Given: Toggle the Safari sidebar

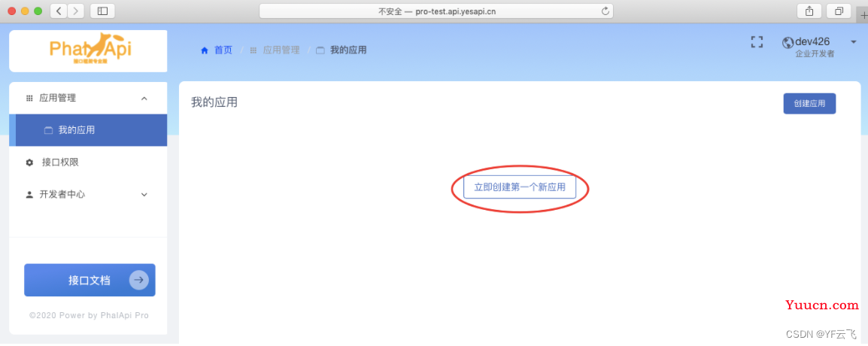Looking at the screenshot, I should (x=102, y=11).
